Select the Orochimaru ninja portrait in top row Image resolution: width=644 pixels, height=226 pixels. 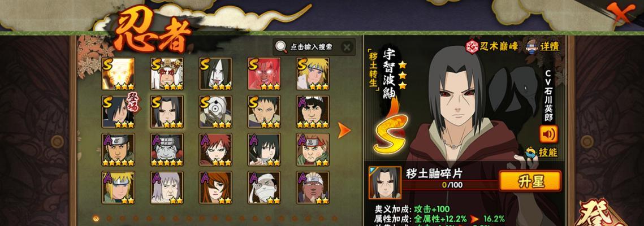215,74
